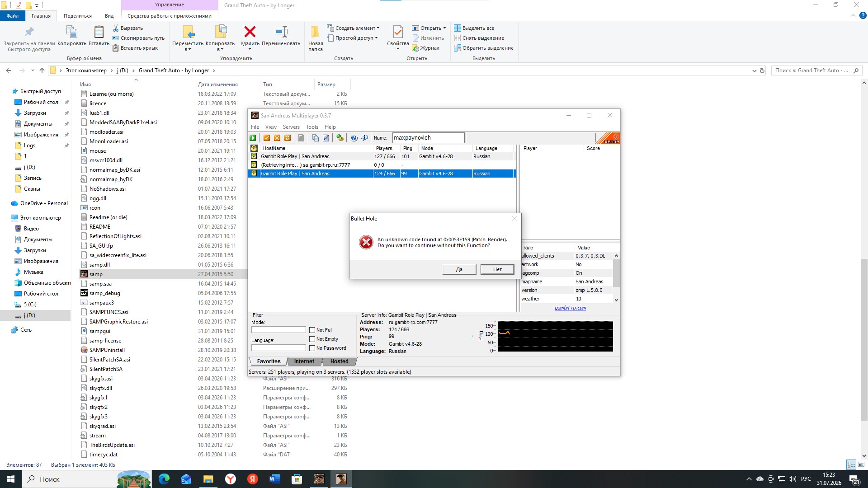Switch to the Internet tab in SA-MP
This screenshot has height=488, width=868.
tap(304, 361)
